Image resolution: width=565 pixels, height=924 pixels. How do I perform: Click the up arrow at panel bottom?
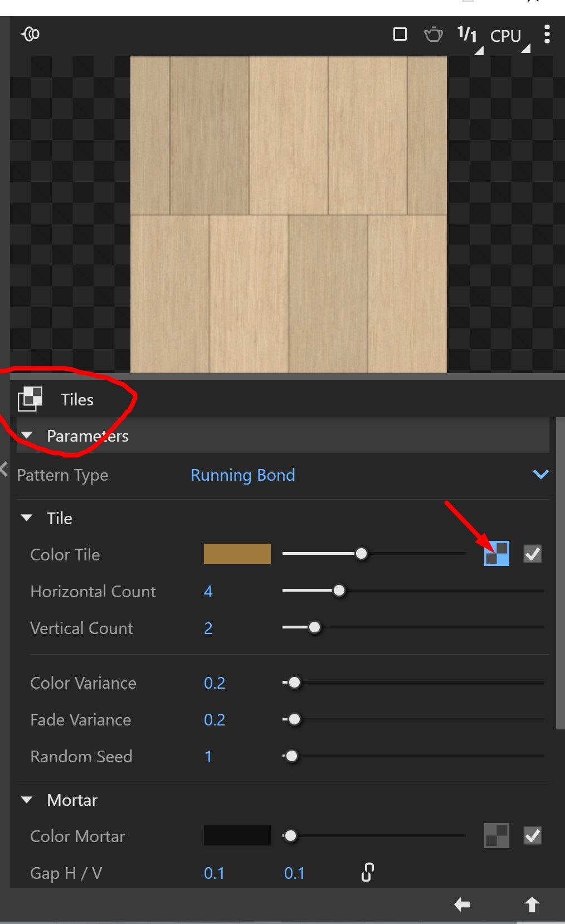coord(532,904)
